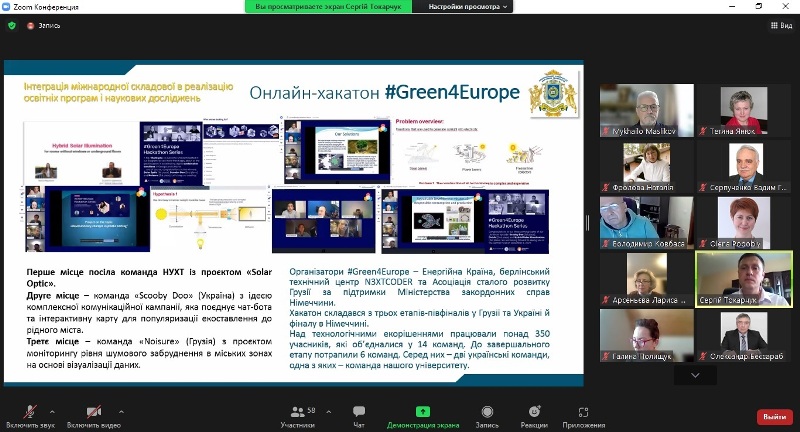Click the shared-screen notice Сергій Токарчук banner

(328, 7)
